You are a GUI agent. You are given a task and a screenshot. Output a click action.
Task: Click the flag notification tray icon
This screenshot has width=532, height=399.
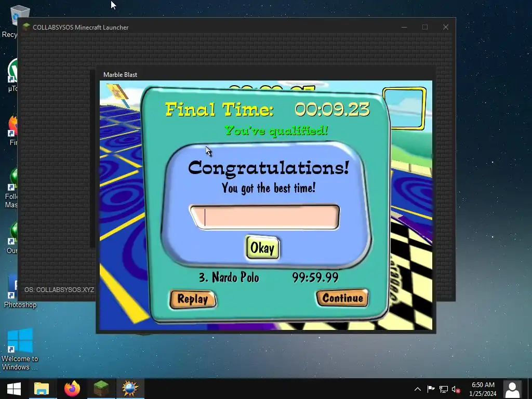tap(431, 389)
